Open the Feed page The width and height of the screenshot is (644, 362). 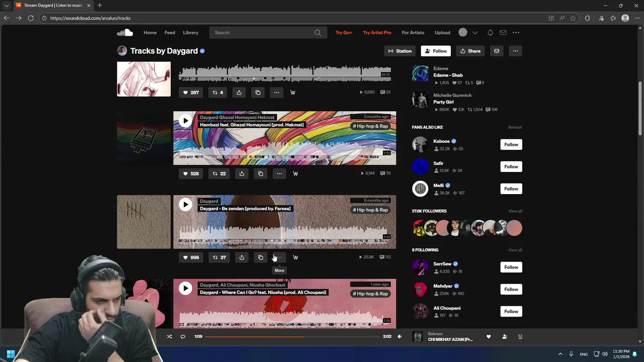coord(170,33)
